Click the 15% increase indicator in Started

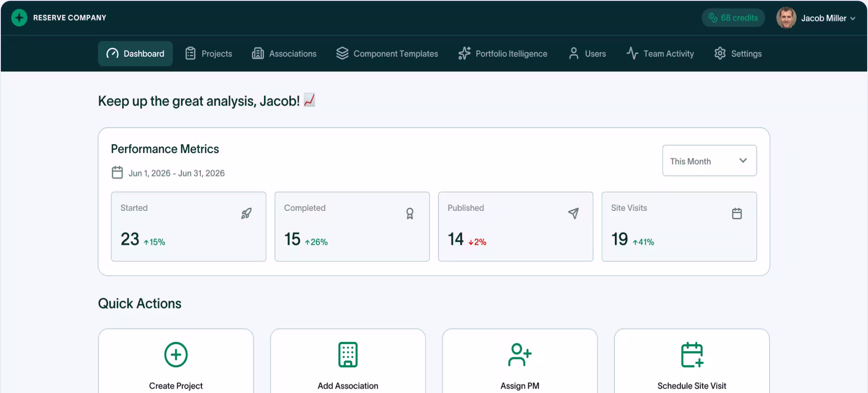pyautogui.click(x=155, y=242)
